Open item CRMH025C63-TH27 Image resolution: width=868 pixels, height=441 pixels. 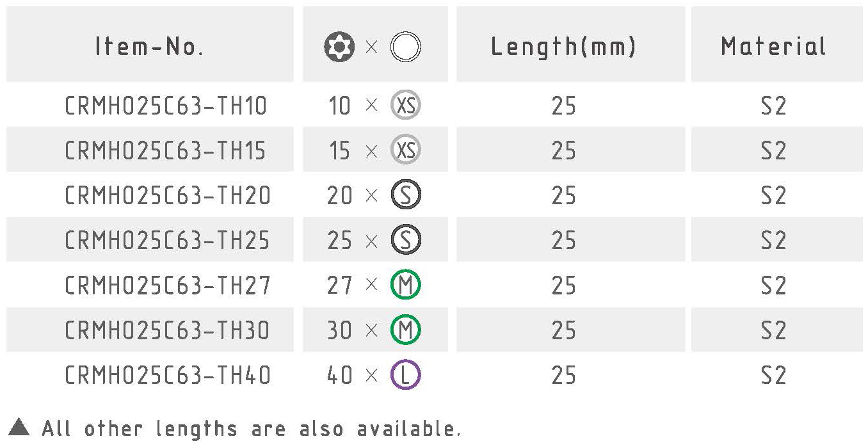(167, 285)
